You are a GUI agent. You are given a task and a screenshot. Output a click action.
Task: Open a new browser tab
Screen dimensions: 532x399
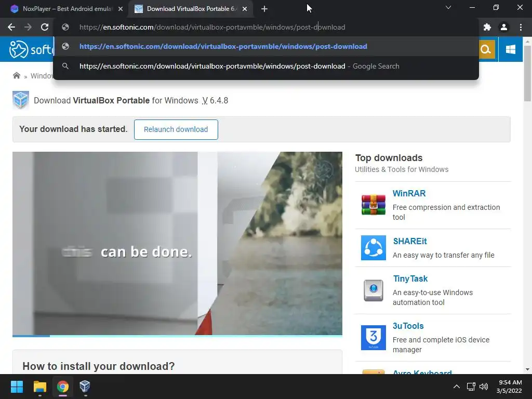click(264, 9)
